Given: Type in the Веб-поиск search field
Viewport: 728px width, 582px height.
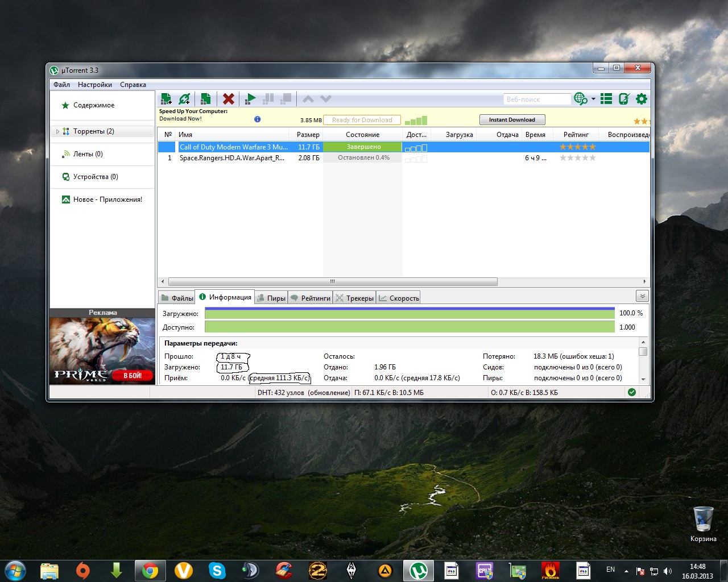Looking at the screenshot, I should tap(536, 99).
